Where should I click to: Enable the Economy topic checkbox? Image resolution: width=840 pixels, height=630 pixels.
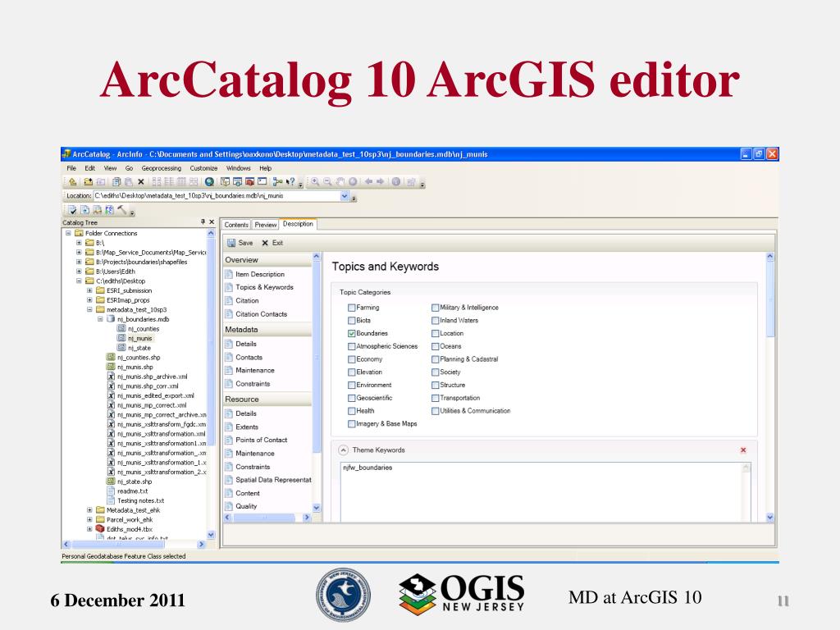click(351, 359)
